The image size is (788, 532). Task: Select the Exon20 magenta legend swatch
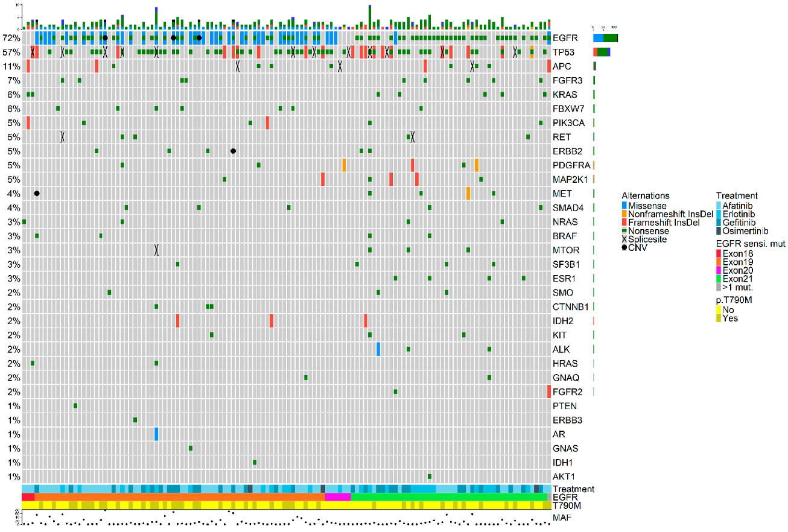[x=719, y=270]
